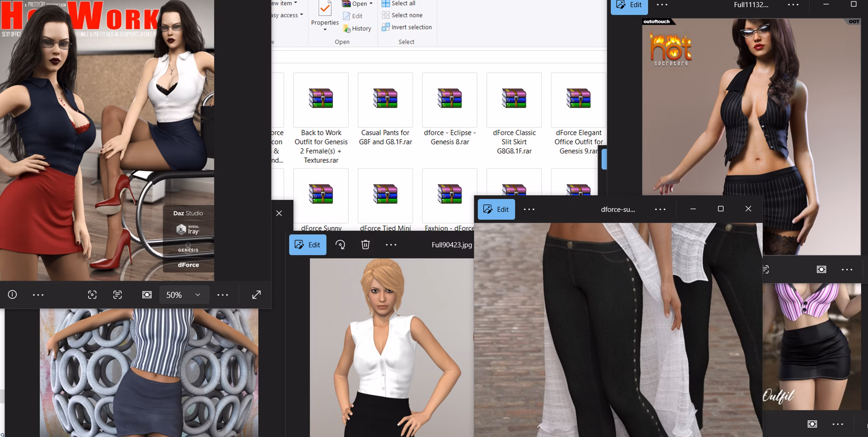Enter fullscreen using the expand arrow next to 50% zoom
868x437 pixels.
click(257, 295)
